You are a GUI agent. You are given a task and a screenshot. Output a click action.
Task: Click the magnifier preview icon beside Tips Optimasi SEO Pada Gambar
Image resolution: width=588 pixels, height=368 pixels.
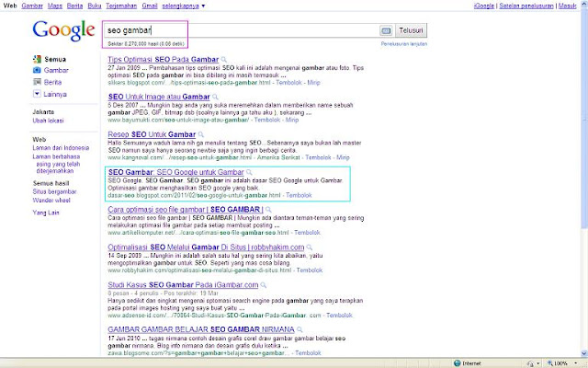tap(224, 59)
